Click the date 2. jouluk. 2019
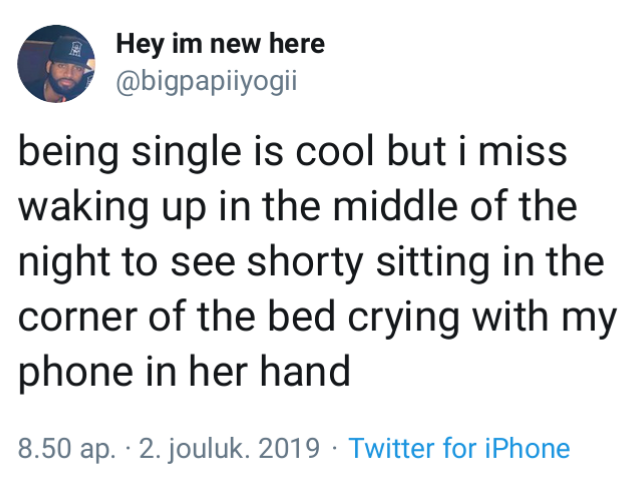This screenshot has height=478, width=637. click(x=230, y=448)
